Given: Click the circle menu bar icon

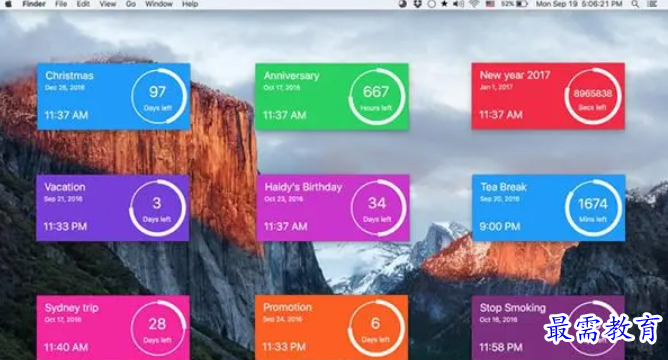Looking at the screenshot, I should (432, 4).
